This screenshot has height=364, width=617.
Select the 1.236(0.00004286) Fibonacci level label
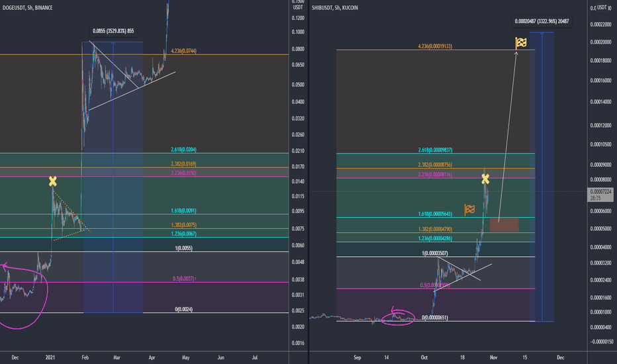point(435,238)
